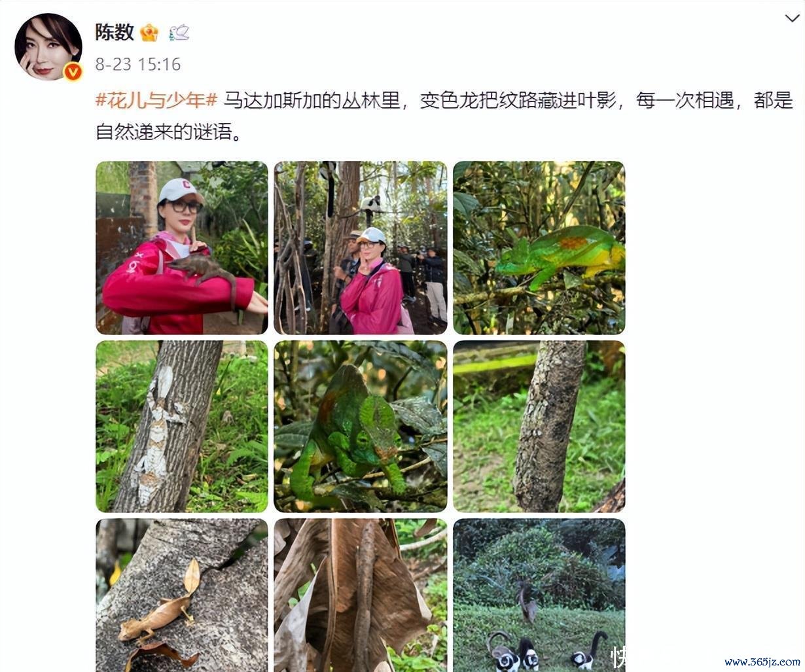Image resolution: width=805 pixels, height=672 pixels.
Task: Click the bird badge icon beside the crown
Action: tap(179, 33)
